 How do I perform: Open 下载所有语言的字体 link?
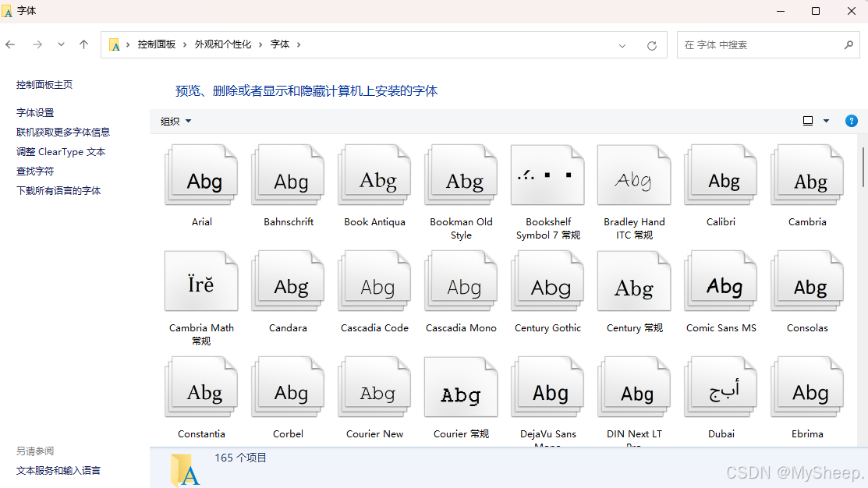[58, 191]
